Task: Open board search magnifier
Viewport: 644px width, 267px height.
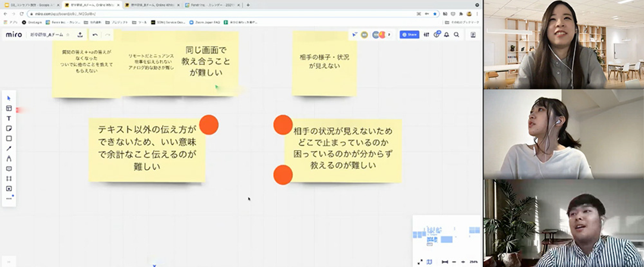Action: [x=457, y=34]
